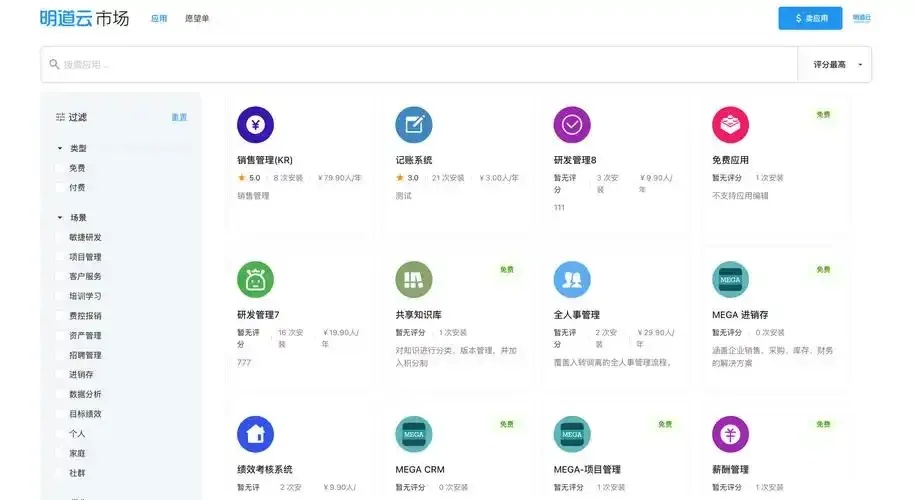914x500 pixels.
Task: Click the 重置 filter reset link
Action: [180, 117]
